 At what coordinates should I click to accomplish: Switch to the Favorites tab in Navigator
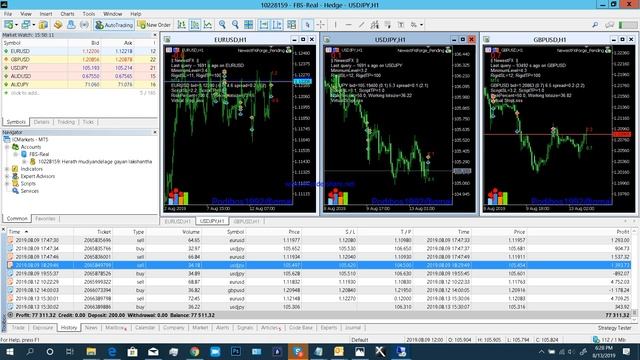pos(45,218)
